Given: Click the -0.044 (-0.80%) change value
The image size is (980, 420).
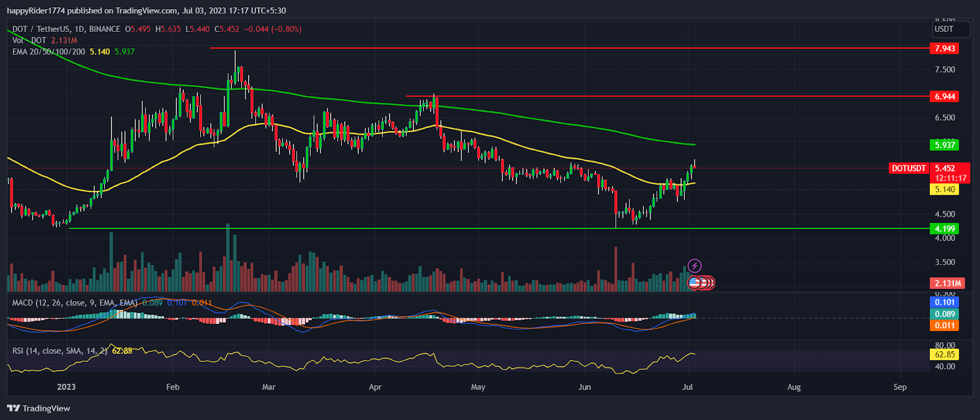Looking at the screenshot, I should [x=273, y=29].
